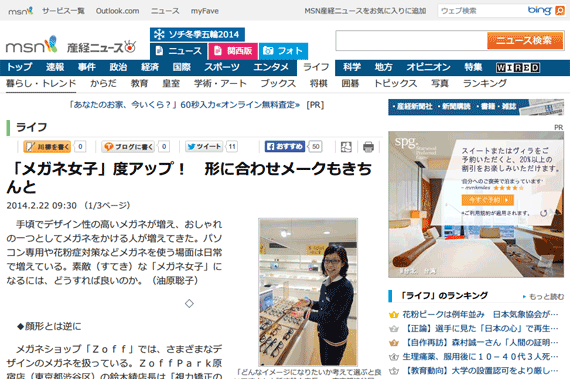Viewport: 570px width, 379px height.
Task: Open ranking article 【正論】選手に見た「日本の心」
Action: point(480,328)
